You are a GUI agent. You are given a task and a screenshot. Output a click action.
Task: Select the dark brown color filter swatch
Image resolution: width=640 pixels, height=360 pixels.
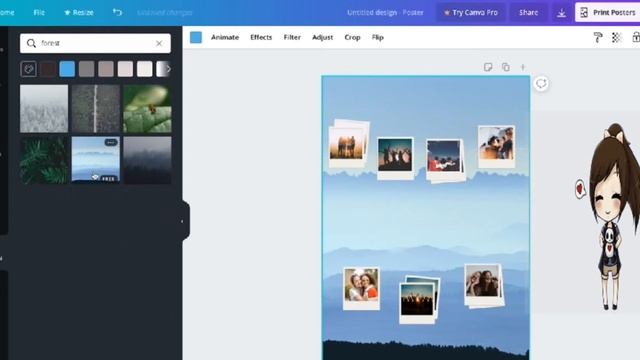coord(48,69)
